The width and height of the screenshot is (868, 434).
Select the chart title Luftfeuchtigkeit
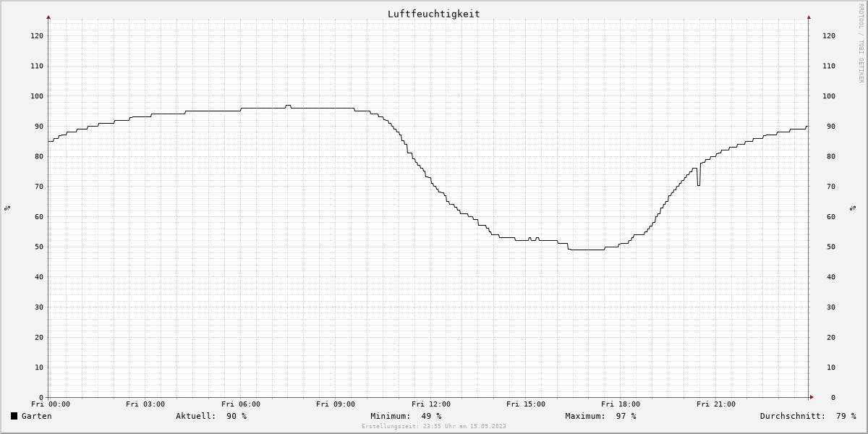[433, 14]
